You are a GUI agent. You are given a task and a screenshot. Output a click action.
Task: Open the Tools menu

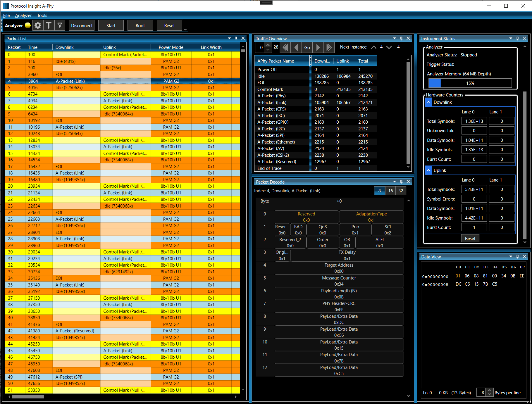pyautogui.click(x=42, y=15)
